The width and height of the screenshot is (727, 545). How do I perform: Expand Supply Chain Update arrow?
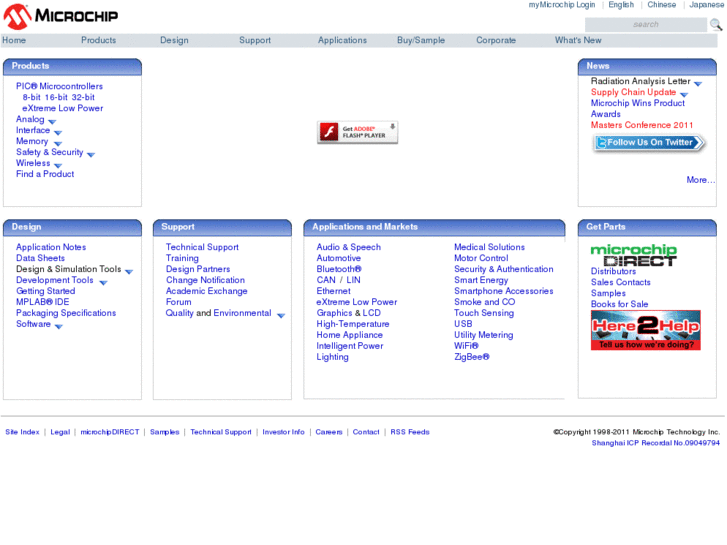[x=684, y=95]
